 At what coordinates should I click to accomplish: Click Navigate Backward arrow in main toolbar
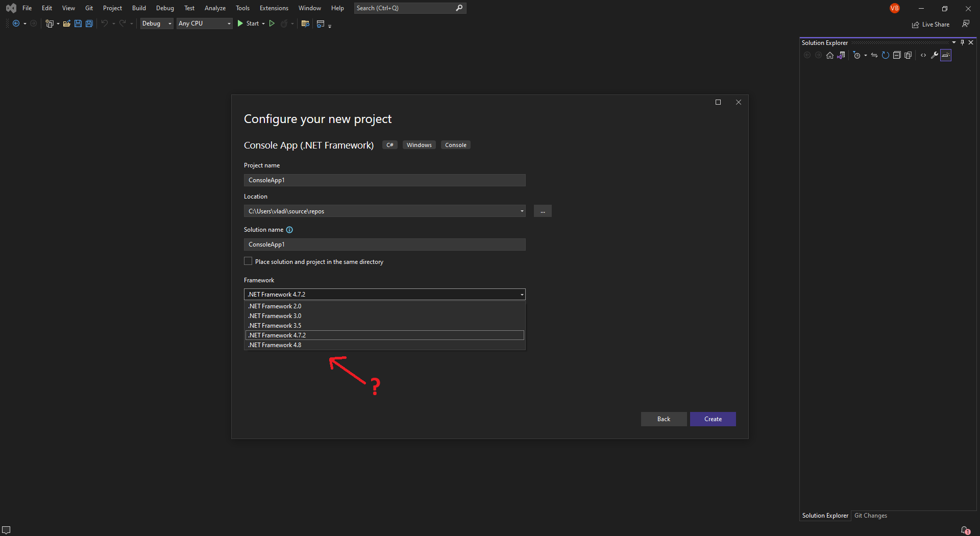tap(16, 23)
